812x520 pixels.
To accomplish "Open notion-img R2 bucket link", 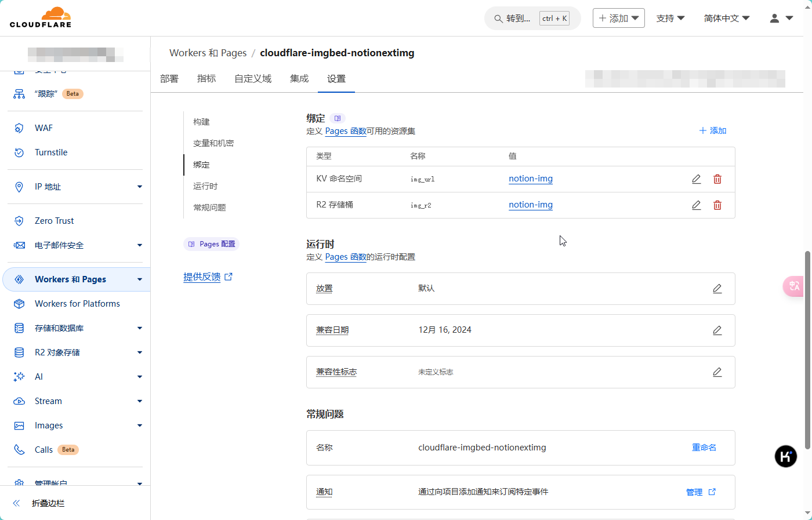I will click(531, 205).
